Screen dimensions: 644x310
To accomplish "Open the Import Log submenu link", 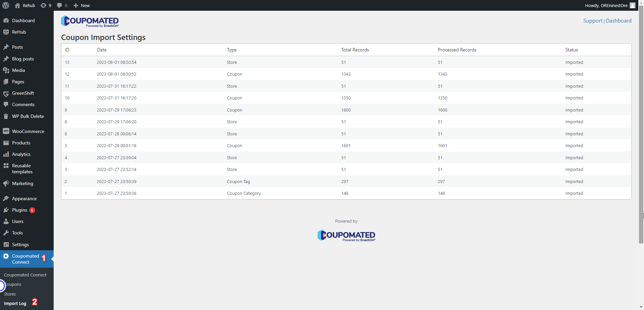I will click(15, 303).
